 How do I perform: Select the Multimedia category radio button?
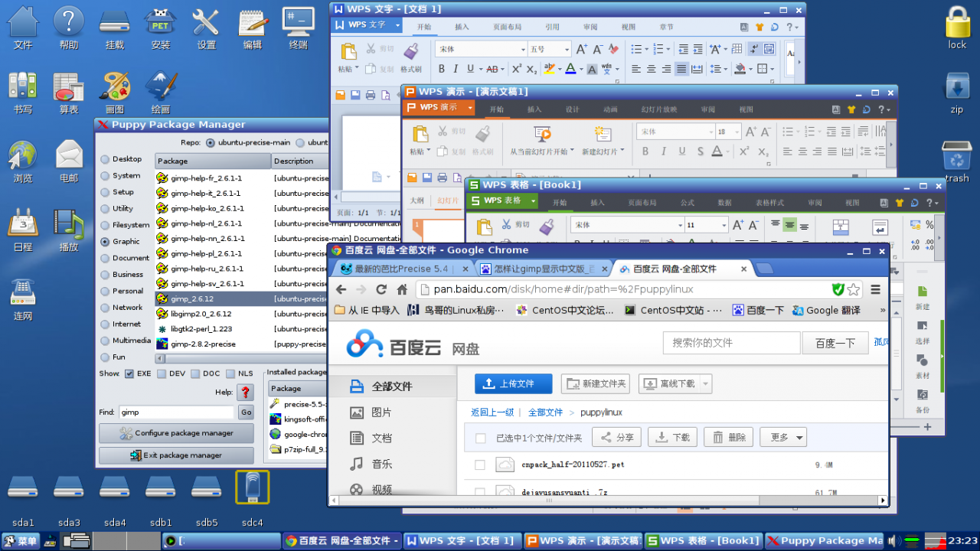point(105,341)
